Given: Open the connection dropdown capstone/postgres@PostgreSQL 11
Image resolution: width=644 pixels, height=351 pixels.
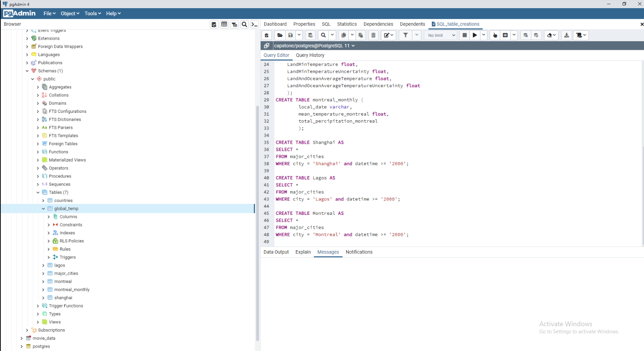Looking at the screenshot, I should pyautogui.click(x=314, y=46).
